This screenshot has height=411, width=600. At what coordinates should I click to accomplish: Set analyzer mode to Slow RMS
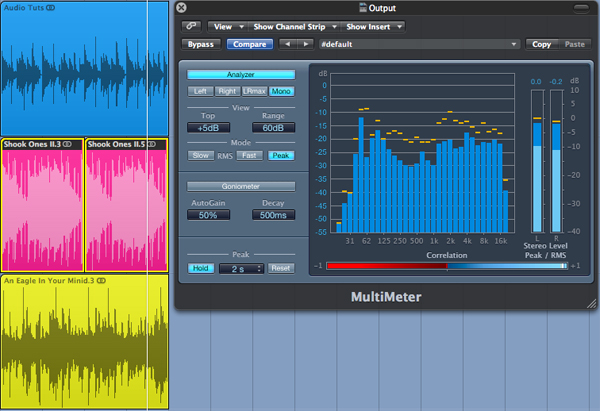201,155
